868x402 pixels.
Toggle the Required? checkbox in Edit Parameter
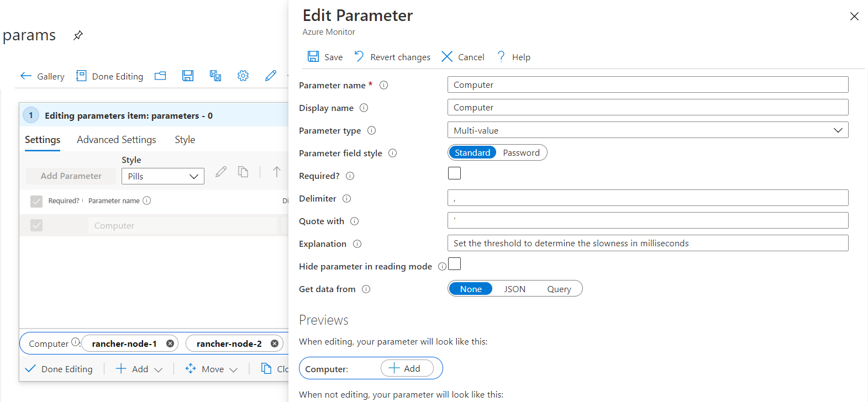point(454,173)
